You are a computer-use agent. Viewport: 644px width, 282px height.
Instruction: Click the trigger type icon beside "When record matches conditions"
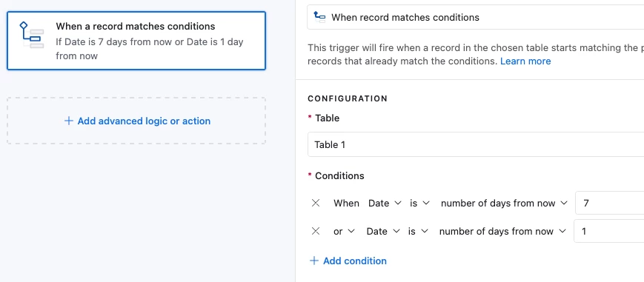point(319,17)
